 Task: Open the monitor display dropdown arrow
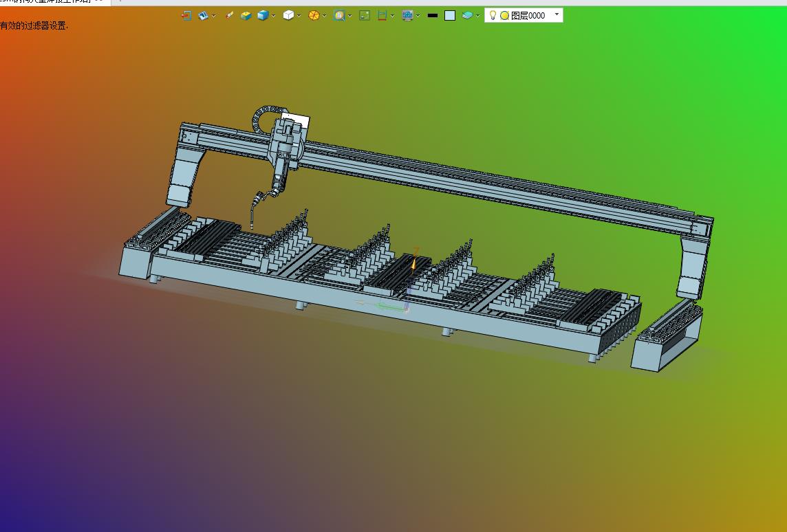pos(418,16)
